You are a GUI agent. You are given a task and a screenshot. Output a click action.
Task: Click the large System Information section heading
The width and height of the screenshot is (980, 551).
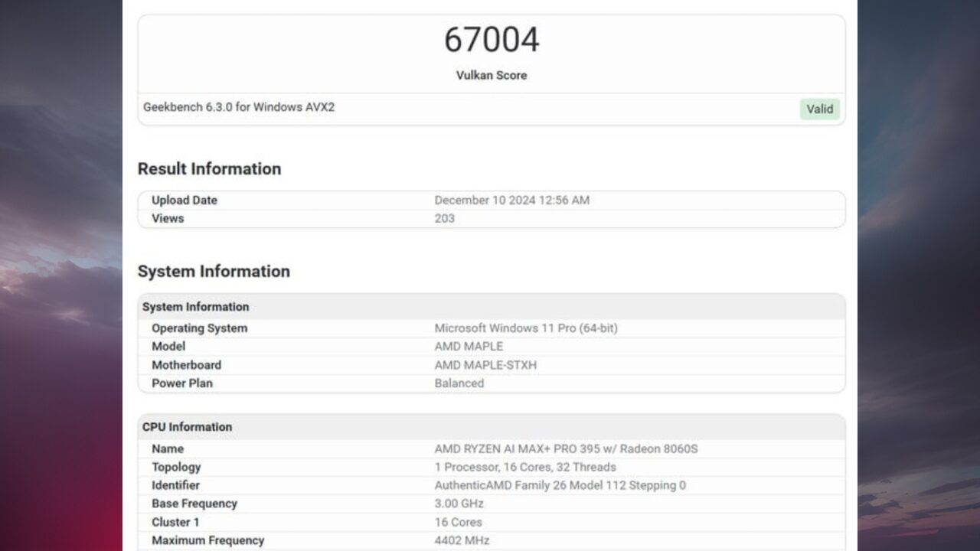coord(214,271)
